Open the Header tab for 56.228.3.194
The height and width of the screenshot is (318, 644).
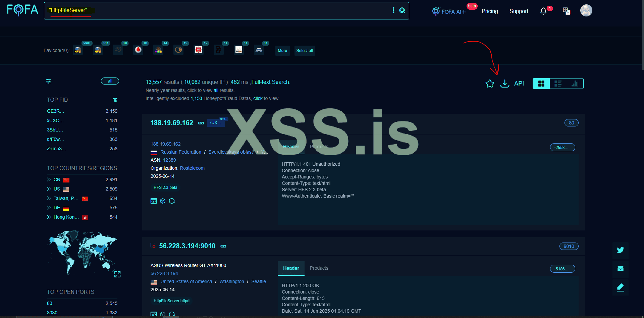291,268
